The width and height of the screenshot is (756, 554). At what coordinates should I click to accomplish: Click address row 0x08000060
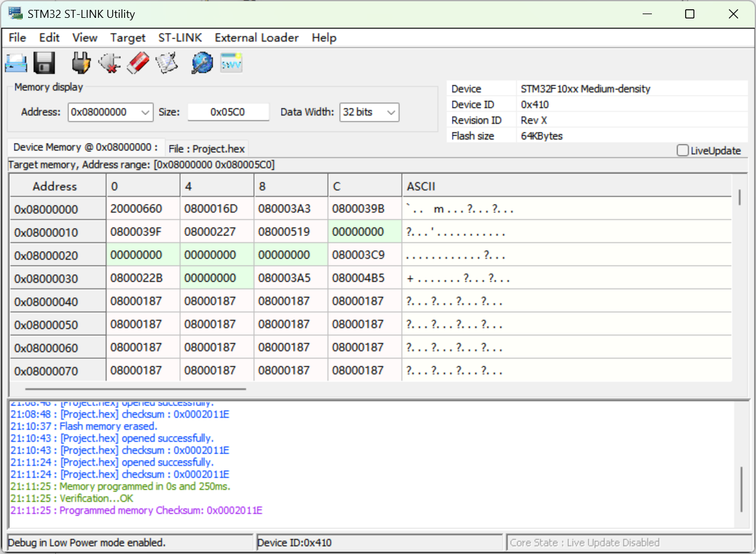pos(58,348)
